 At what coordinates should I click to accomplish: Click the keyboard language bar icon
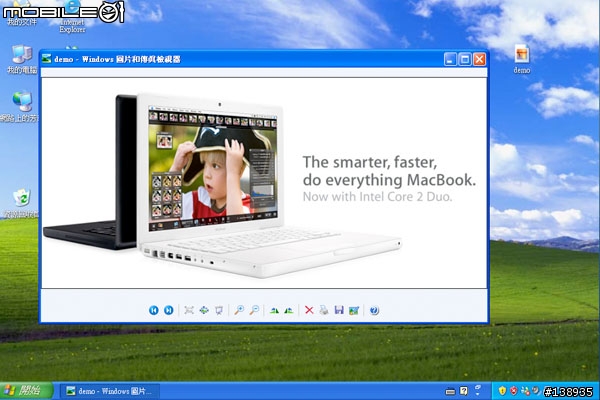click(x=450, y=391)
